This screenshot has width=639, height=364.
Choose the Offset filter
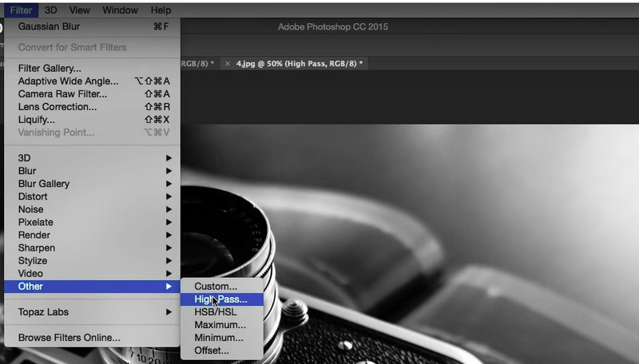(222, 350)
